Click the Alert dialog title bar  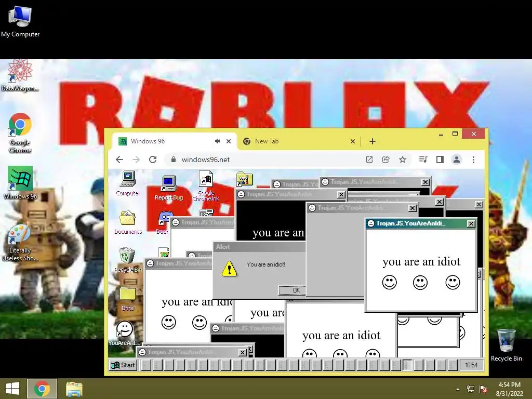pyautogui.click(x=260, y=247)
